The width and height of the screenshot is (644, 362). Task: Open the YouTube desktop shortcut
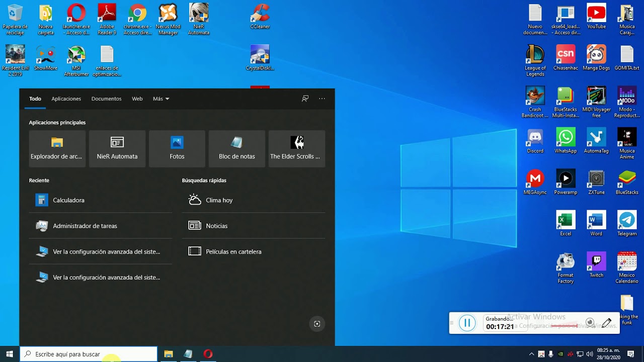(596, 17)
